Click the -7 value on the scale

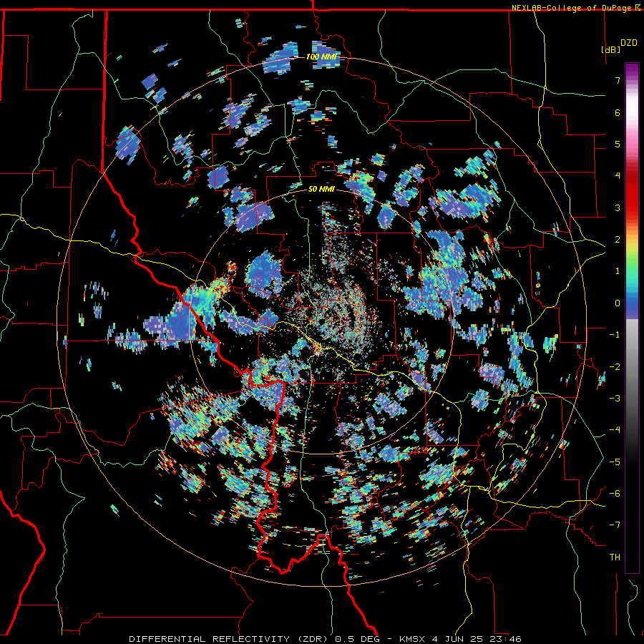pyautogui.click(x=615, y=525)
